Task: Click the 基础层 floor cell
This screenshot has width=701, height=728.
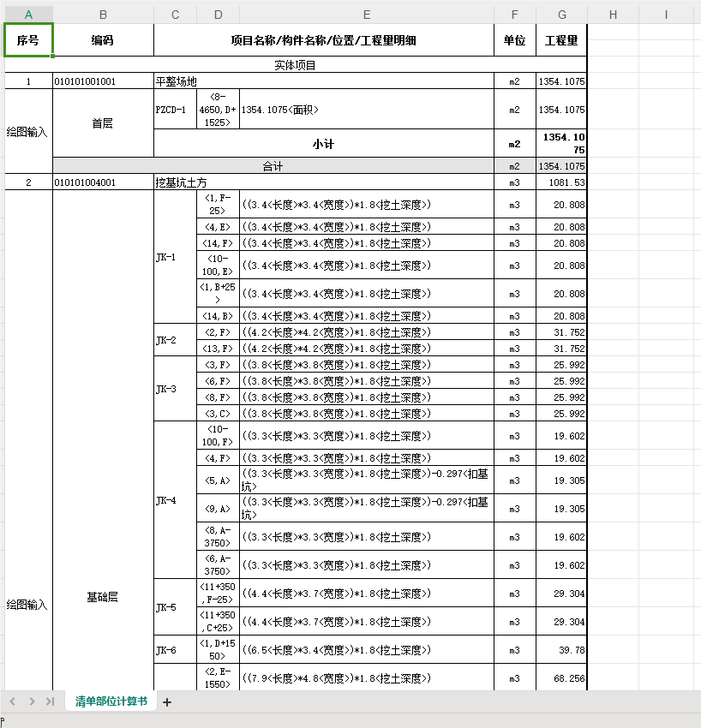Action: click(103, 597)
